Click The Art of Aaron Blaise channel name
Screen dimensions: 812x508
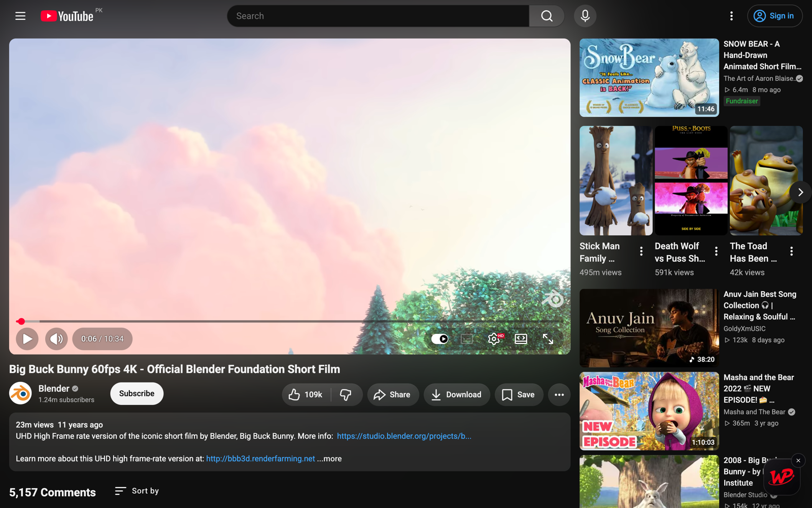(759, 79)
